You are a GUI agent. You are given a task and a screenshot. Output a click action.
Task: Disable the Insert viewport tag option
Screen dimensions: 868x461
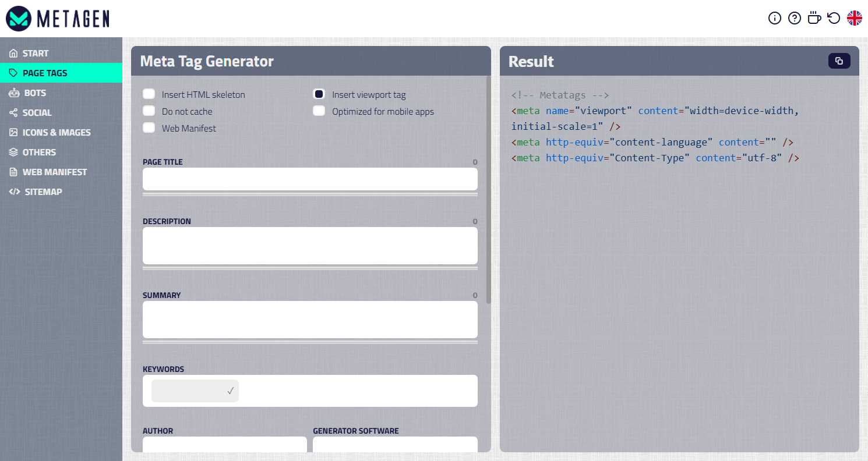coord(319,93)
